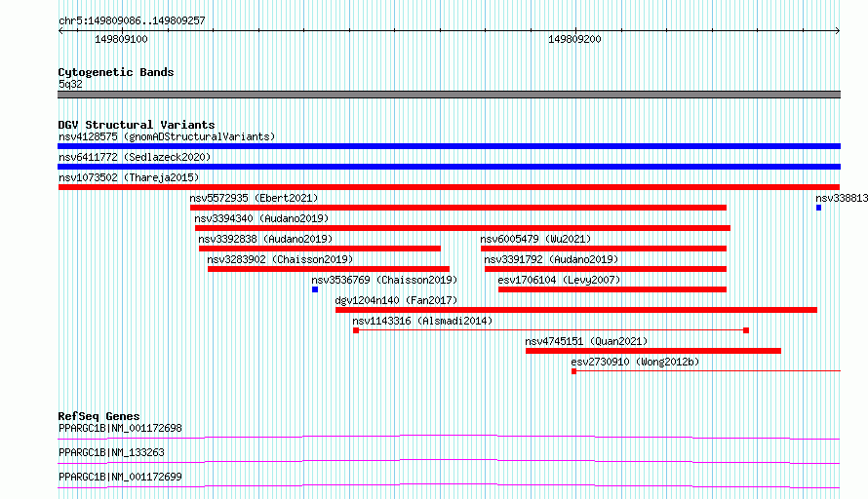Click the nsv4128575 gnomAD blue variant bar
The height and width of the screenshot is (499, 868).
pyautogui.click(x=449, y=146)
